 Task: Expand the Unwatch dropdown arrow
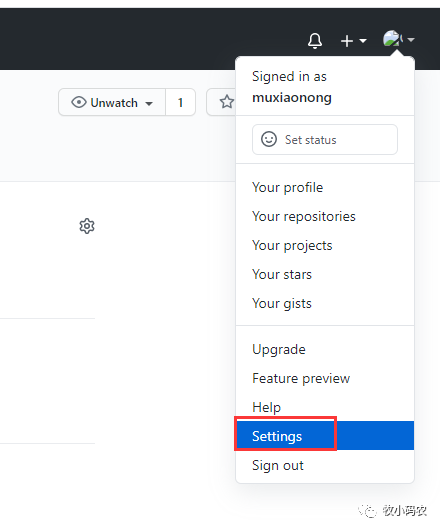click(x=149, y=103)
